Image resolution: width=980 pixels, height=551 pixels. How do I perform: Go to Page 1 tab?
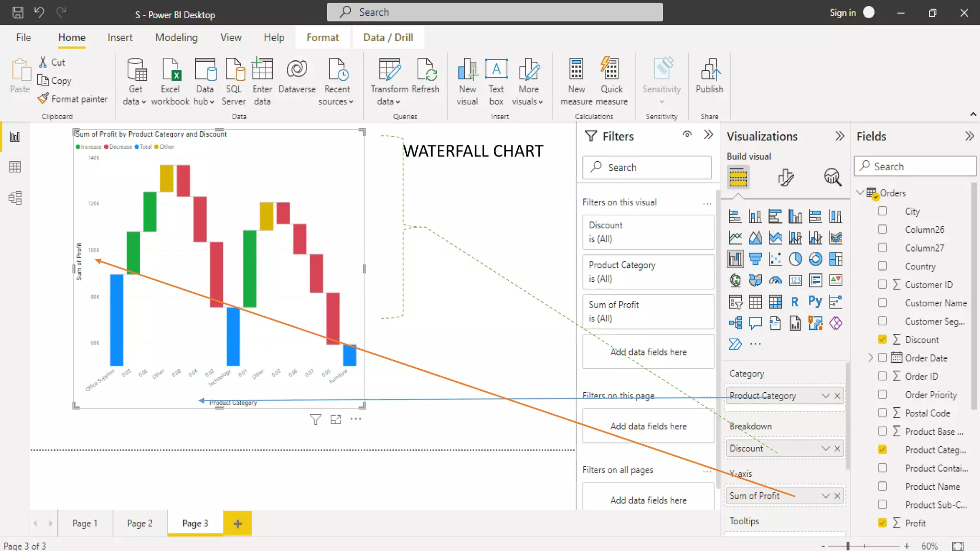coord(85,523)
